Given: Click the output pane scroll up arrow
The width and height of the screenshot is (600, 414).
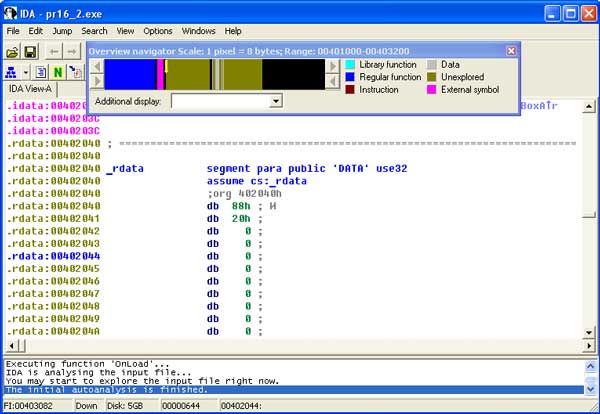Looking at the screenshot, I should pyautogui.click(x=590, y=367).
